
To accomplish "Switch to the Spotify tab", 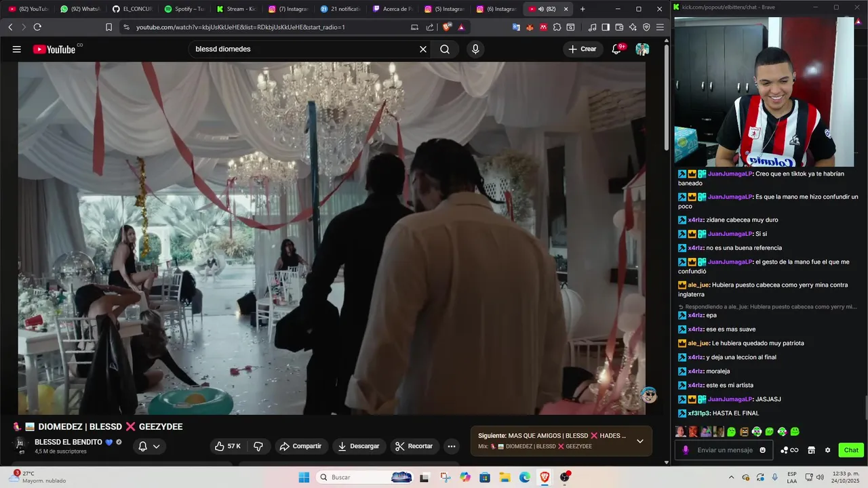I will [x=184, y=9].
